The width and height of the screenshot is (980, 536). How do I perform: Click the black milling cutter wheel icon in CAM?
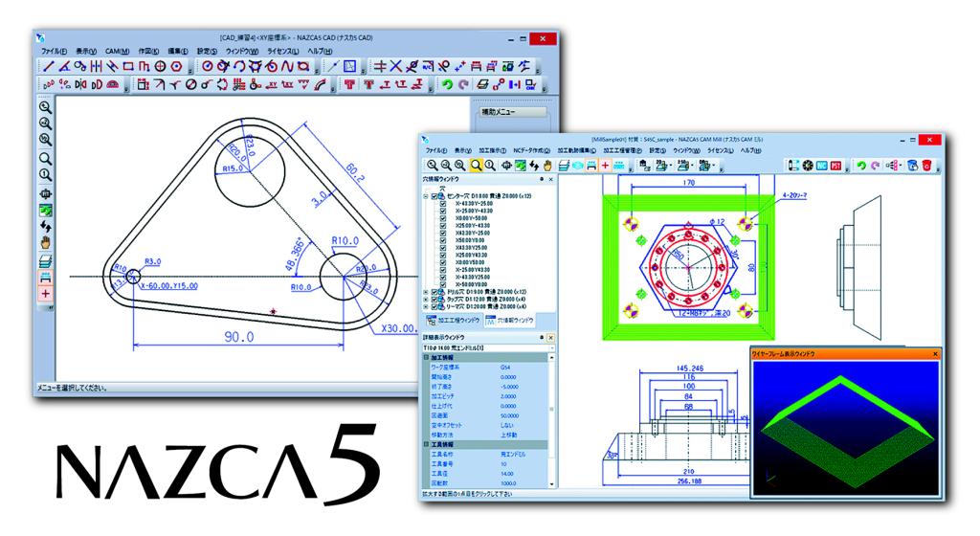(x=808, y=165)
